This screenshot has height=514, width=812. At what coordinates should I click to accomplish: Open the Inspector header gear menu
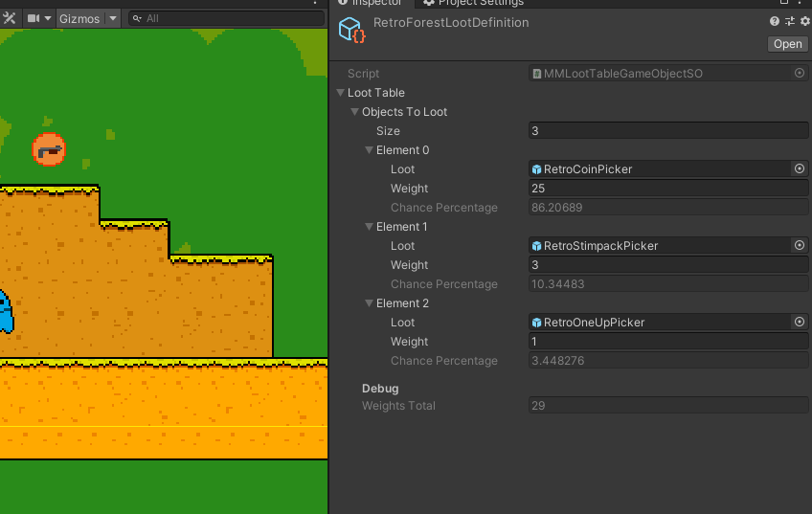point(804,21)
